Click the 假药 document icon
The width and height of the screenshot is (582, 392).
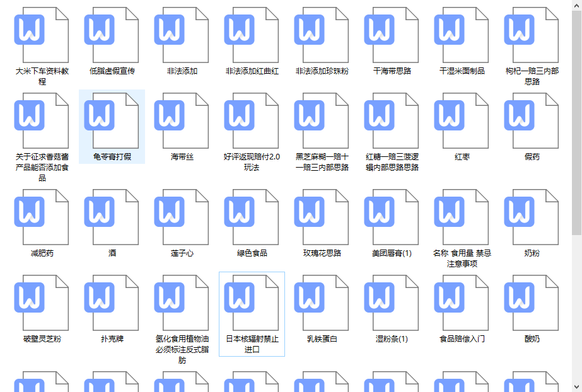532,120
